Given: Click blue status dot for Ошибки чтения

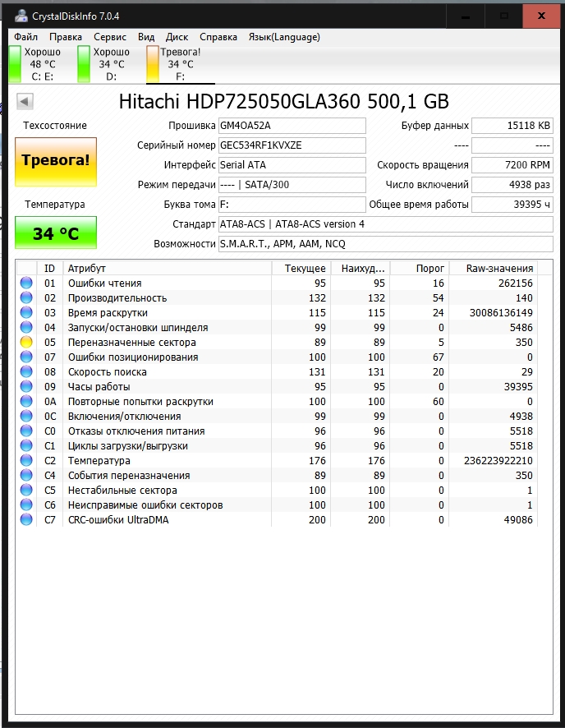Looking at the screenshot, I should coord(26,283).
